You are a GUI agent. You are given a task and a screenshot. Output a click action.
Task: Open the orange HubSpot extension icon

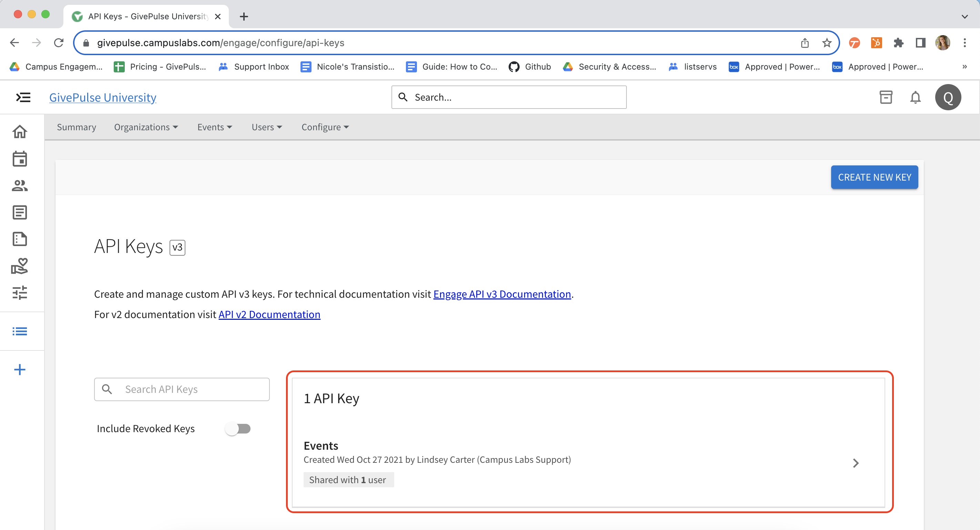pos(877,43)
